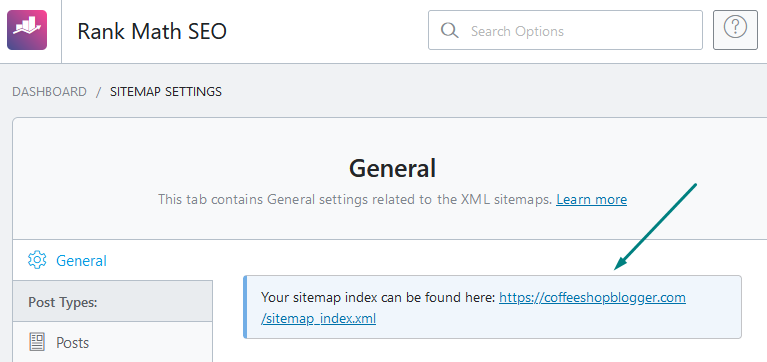Focus the Search Options field
Image resolution: width=767 pixels, height=362 pixels.
[565, 30]
